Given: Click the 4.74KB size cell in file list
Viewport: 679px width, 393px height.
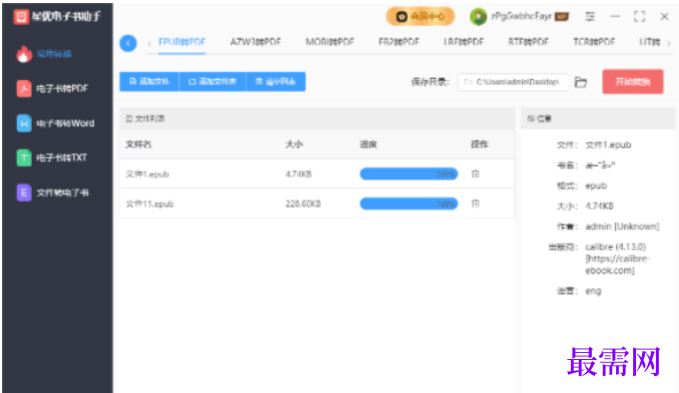Looking at the screenshot, I should [x=298, y=174].
